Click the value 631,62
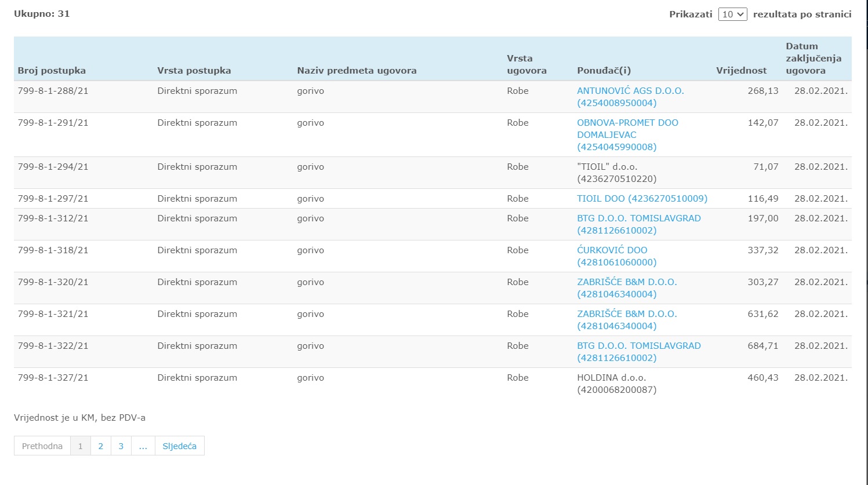 click(763, 313)
